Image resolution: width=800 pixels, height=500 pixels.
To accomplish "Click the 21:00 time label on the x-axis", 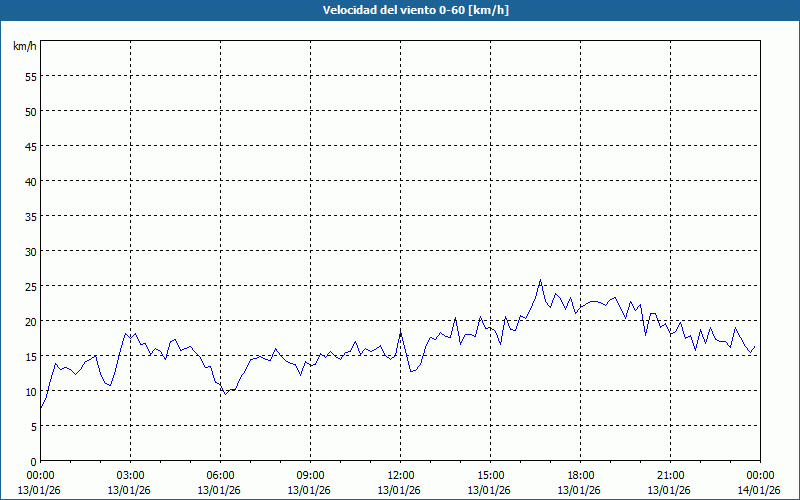I will click(x=670, y=475).
